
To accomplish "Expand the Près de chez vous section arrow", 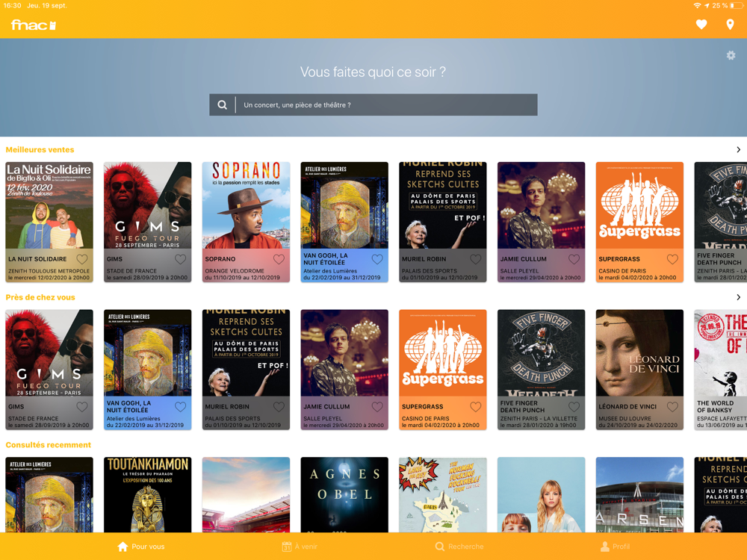I will [739, 297].
